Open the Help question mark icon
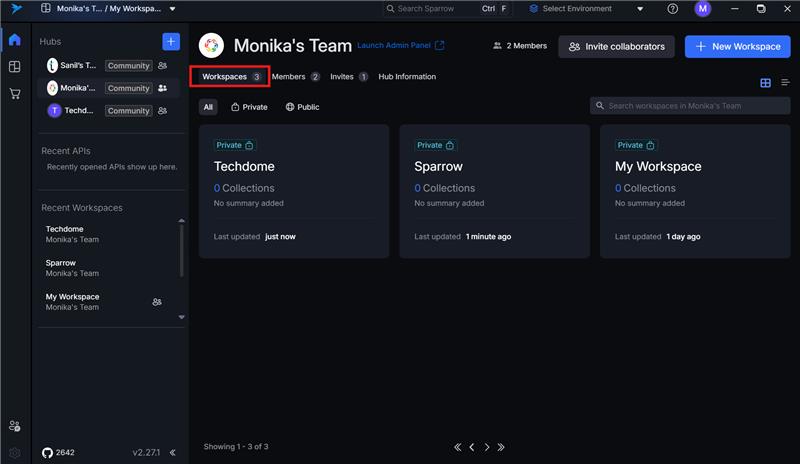Screen dimensions: 800x464 (672, 9)
